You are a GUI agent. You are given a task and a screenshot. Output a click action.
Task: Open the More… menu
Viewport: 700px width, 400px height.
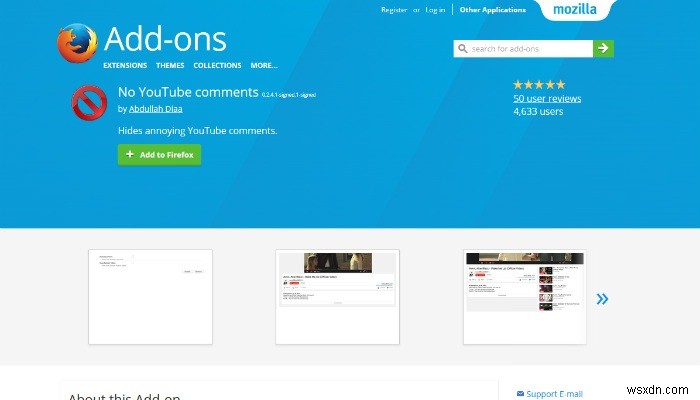click(x=264, y=65)
